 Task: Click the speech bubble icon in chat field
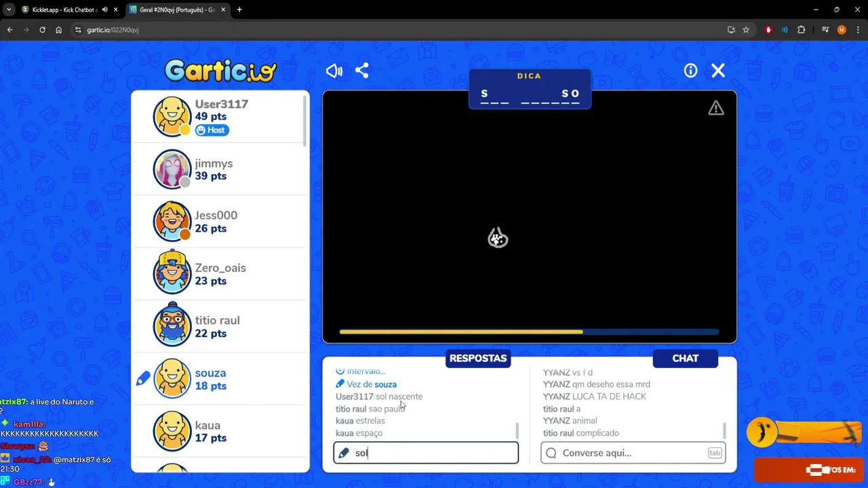(x=551, y=453)
